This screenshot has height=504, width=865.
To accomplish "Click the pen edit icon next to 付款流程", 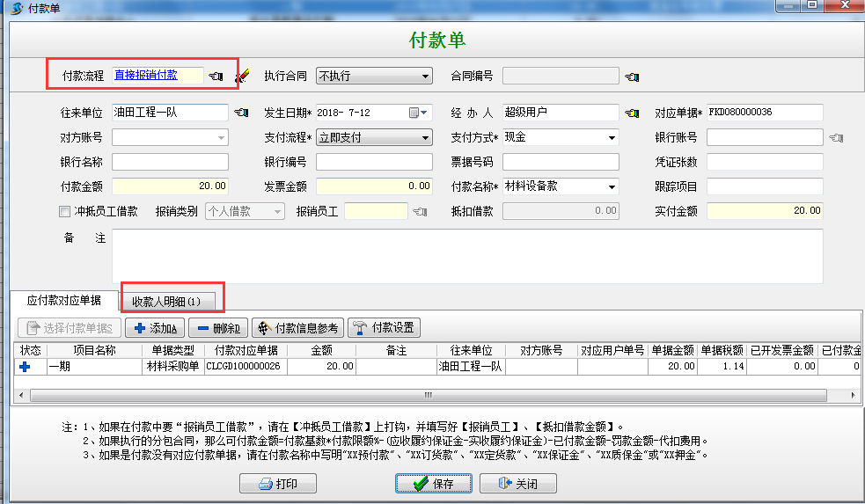I will pos(243,77).
